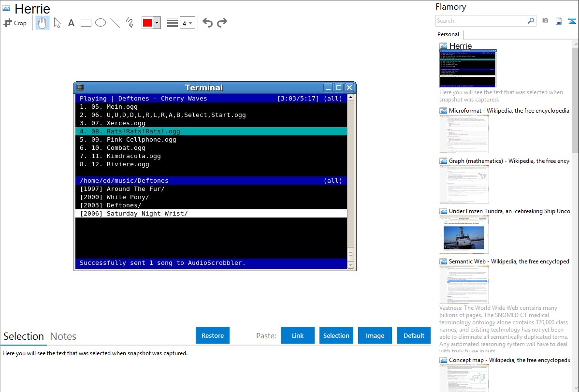Select the Crop tool
The image size is (579, 392).
tap(15, 23)
